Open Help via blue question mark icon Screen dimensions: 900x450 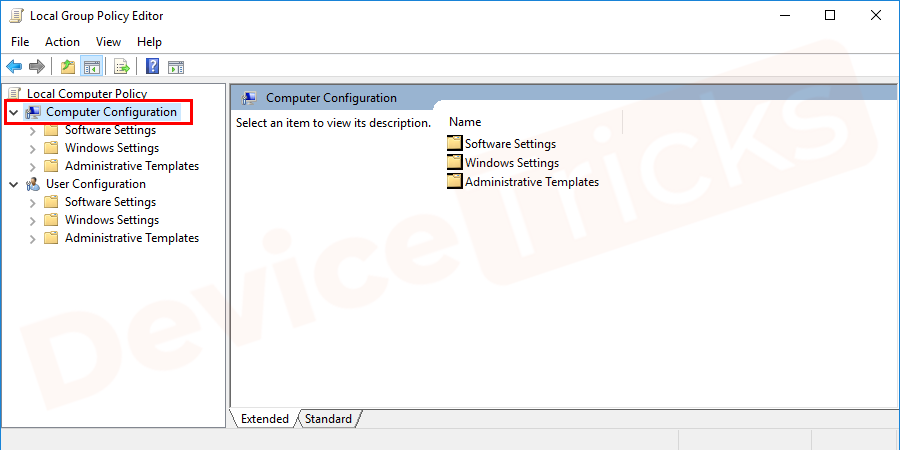point(153,67)
